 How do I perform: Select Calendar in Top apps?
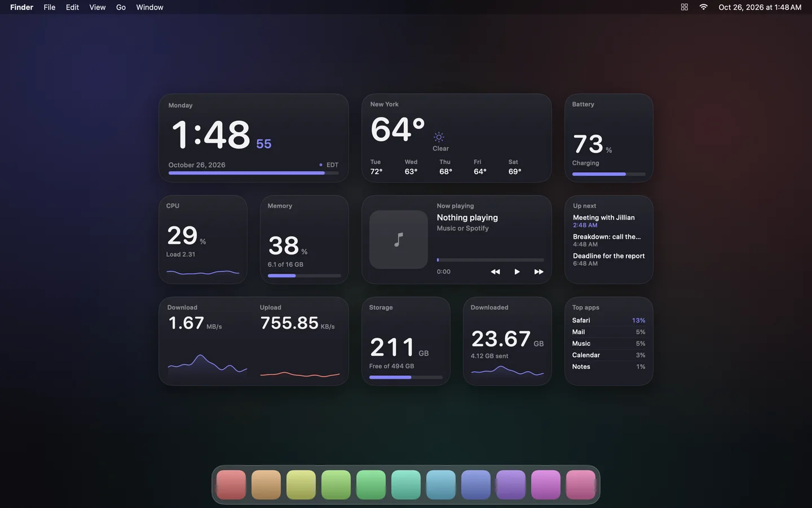coord(609,355)
